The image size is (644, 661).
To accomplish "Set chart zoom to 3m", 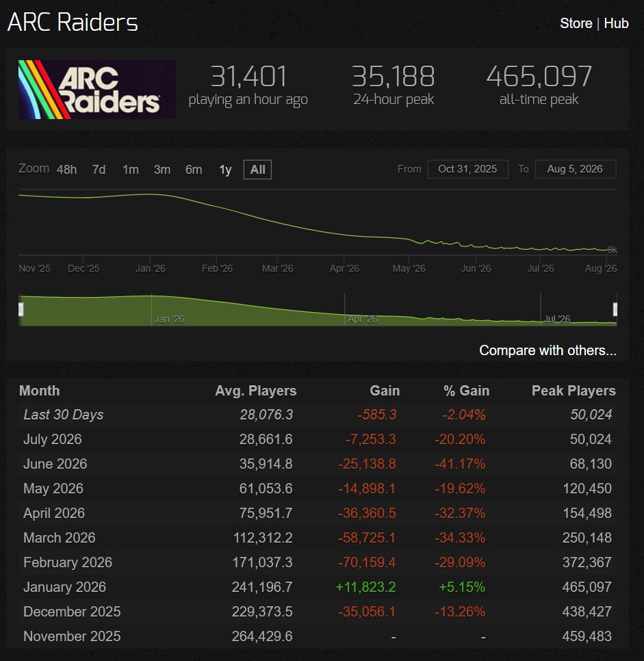I will click(162, 170).
